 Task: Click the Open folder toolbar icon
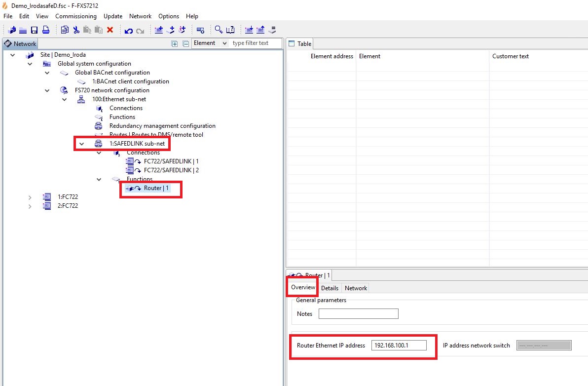click(23, 30)
